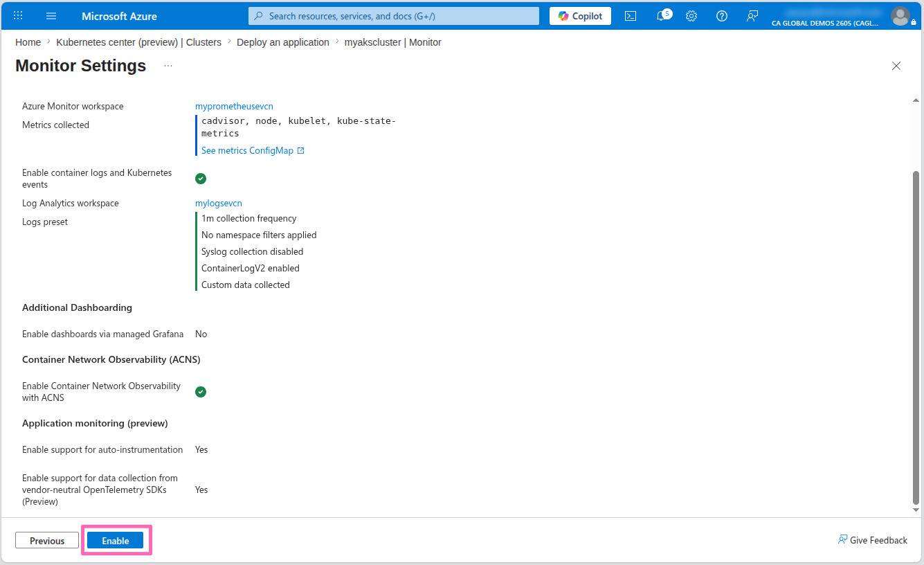Click 'Syslog collection disabled' text
The height and width of the screenshot is (565, 924).
[252, 252]
